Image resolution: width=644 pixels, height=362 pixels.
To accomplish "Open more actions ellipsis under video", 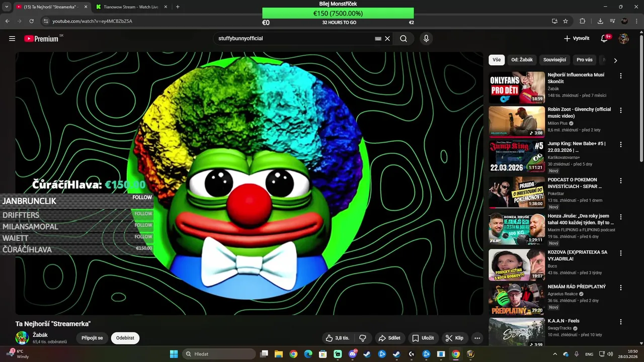I will click(x=477, y=338).
